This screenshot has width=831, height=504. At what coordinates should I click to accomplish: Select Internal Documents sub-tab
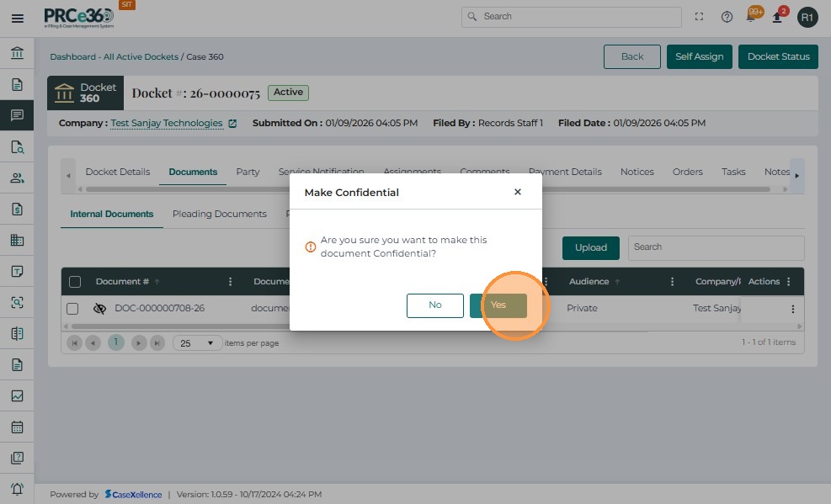112,215
